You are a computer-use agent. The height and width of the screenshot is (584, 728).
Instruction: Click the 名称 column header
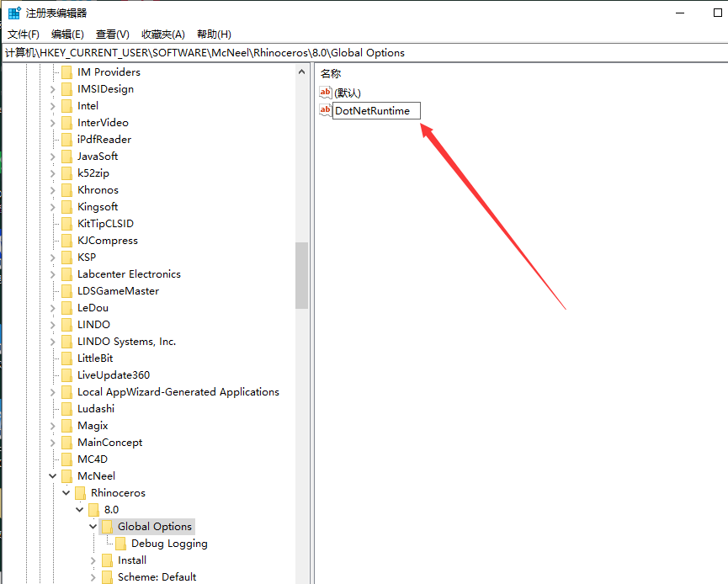[x=331, y=73]
